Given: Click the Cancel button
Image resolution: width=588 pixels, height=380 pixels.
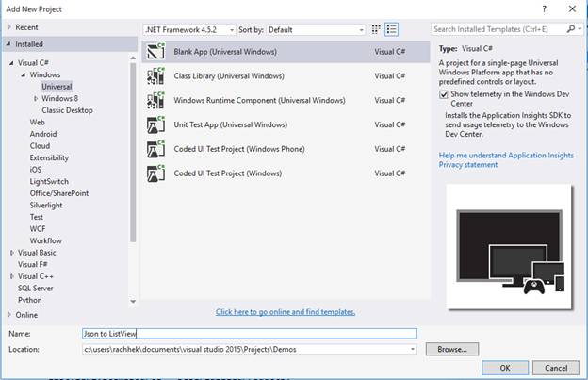Looking at the screenshot, I should pyautogui.click(x=556, y=368).
